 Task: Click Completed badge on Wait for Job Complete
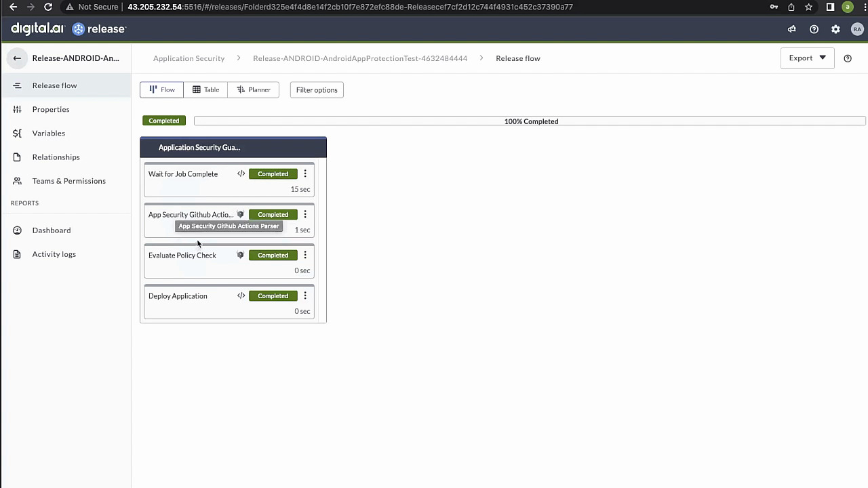click(273, 174)
